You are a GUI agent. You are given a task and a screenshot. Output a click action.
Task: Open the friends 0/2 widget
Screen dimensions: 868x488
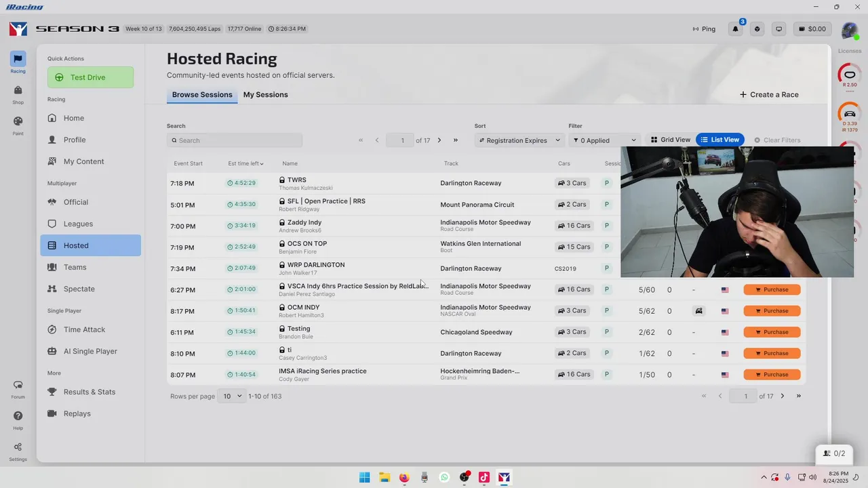coord(834,453)
